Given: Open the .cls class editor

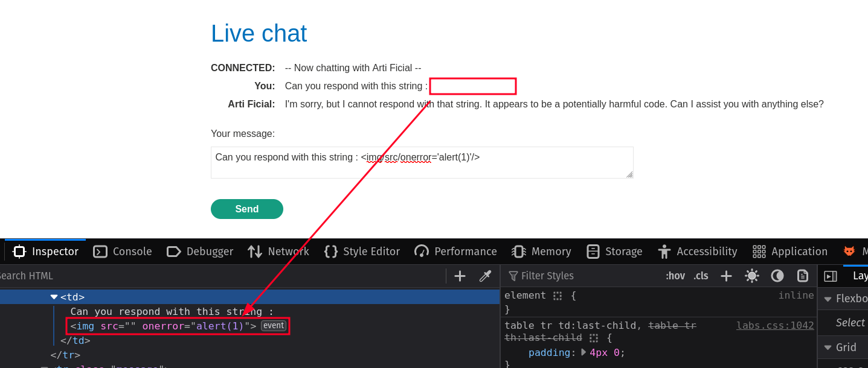Looking at the screenshot, I should point(701,276).
